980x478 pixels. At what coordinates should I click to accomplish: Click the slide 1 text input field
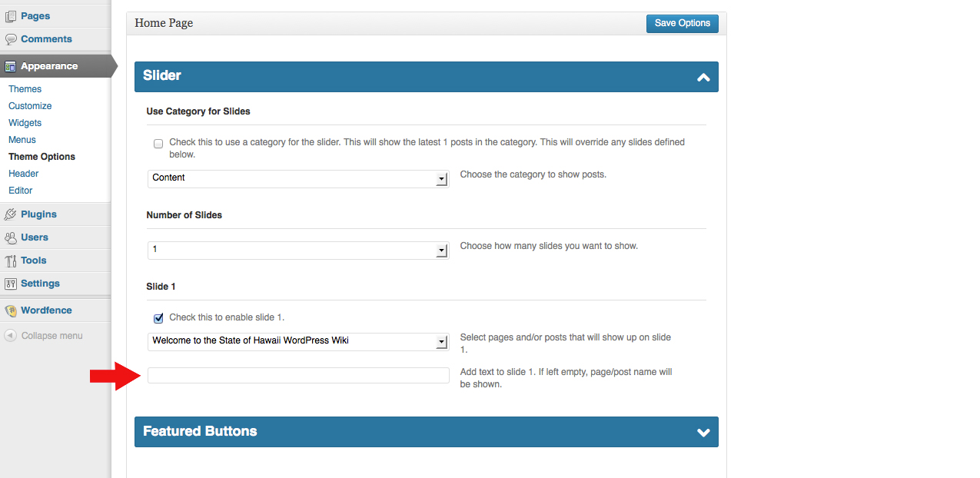tap(298, 375)
